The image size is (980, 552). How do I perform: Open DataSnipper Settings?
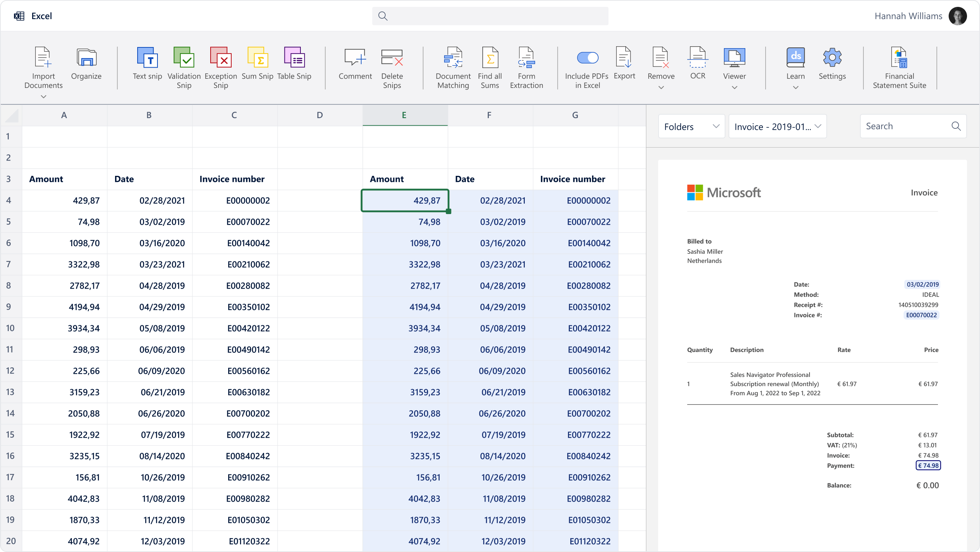[832, 63]
